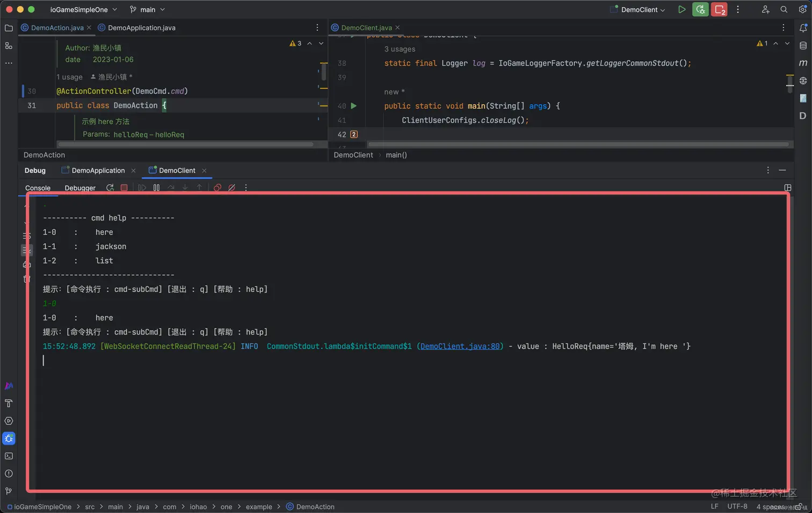Open more run actions menu in top toolbar

[738, 10]
